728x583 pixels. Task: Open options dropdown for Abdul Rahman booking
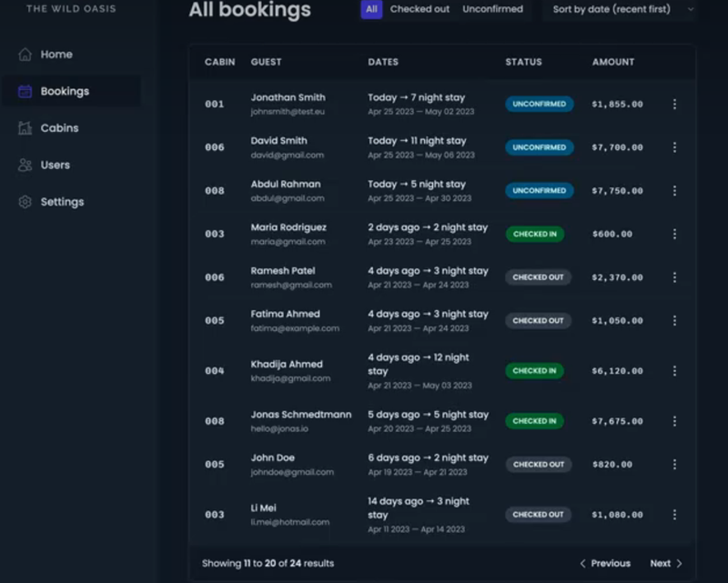point(674,191)
